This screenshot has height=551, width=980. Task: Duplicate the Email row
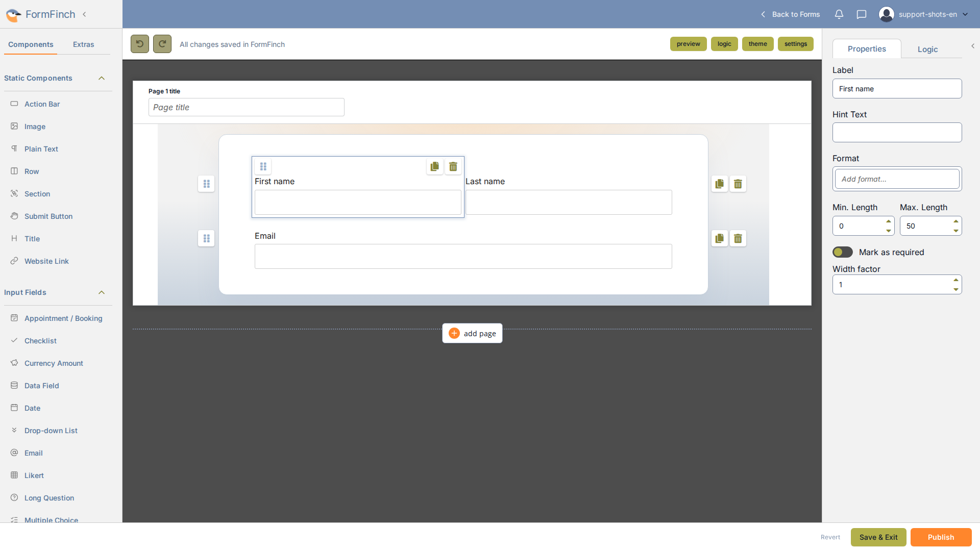(720, 238)
